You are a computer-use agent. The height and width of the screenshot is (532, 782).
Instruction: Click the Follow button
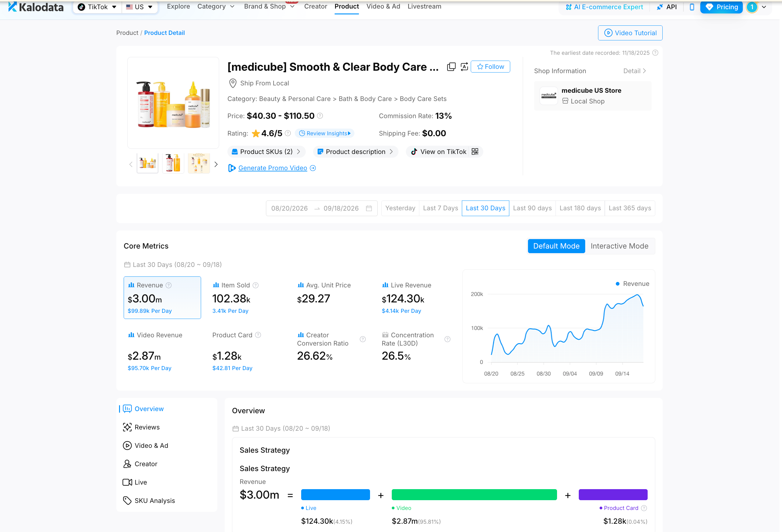pos(490,67)
